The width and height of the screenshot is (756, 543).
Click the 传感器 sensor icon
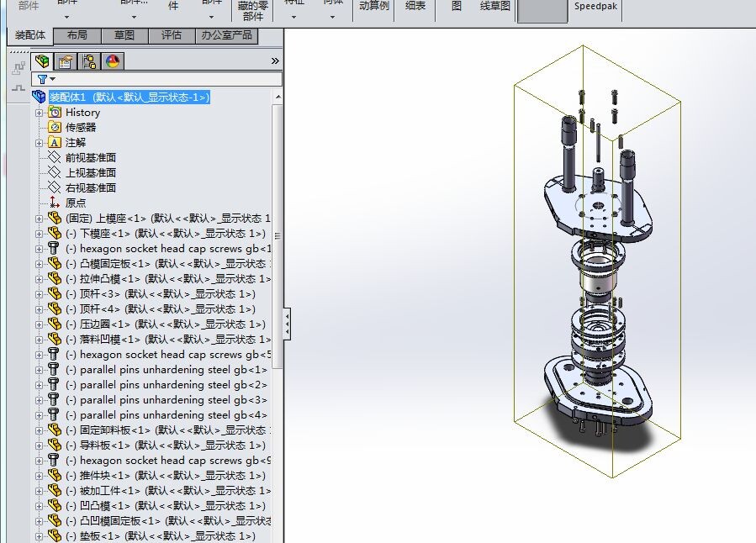[x=55, y=127]
